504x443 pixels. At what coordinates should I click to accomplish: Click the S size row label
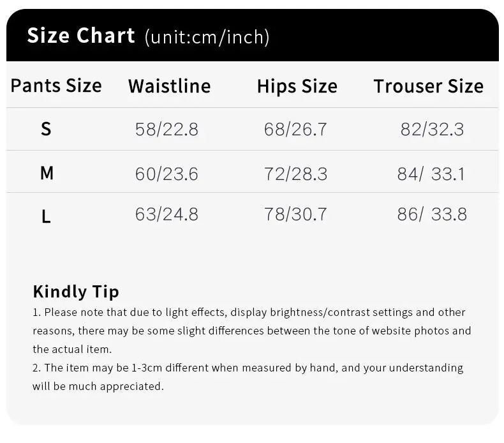[x=46, y=129]
